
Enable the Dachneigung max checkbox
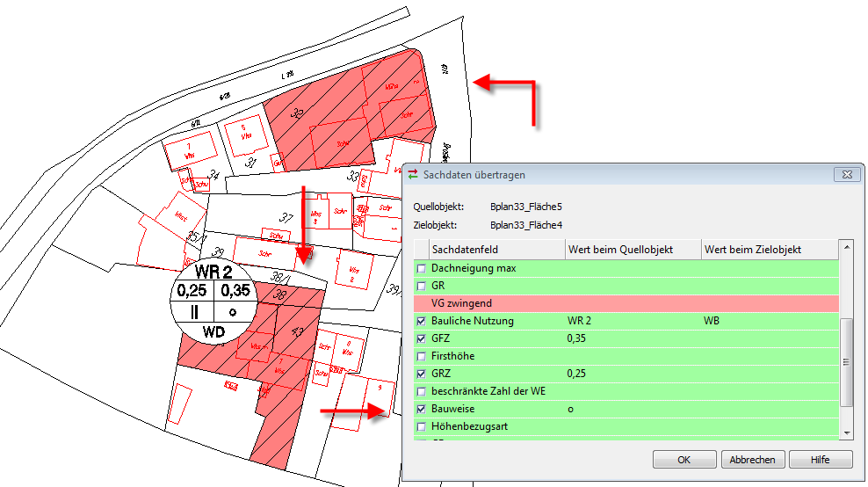[421, 268]
